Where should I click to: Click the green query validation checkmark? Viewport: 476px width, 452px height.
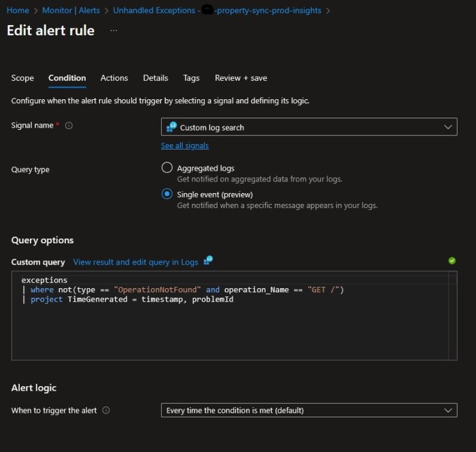[x=452, y=260]
